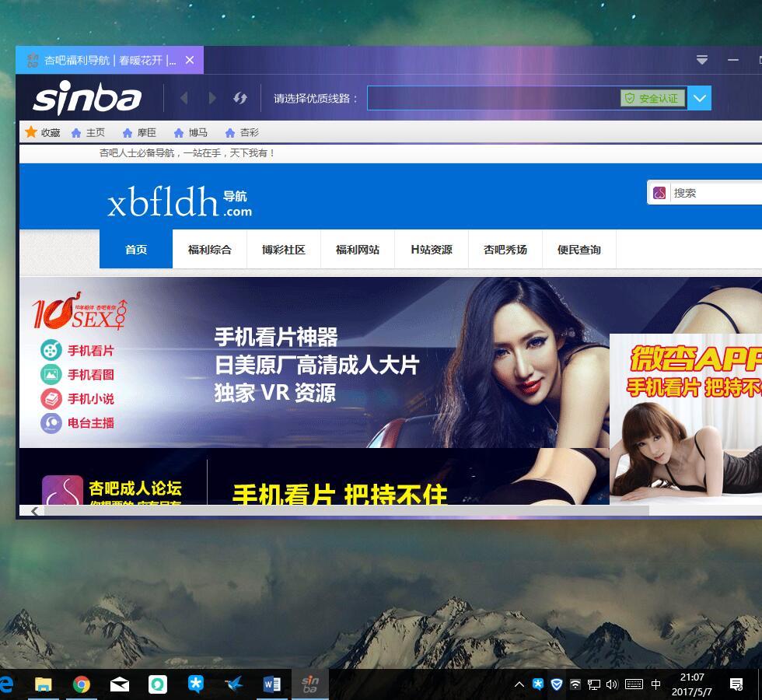Click the sinba logo
Image resolution: width=762 pixels, height=700 pixels.
click(x=86, y=98)
